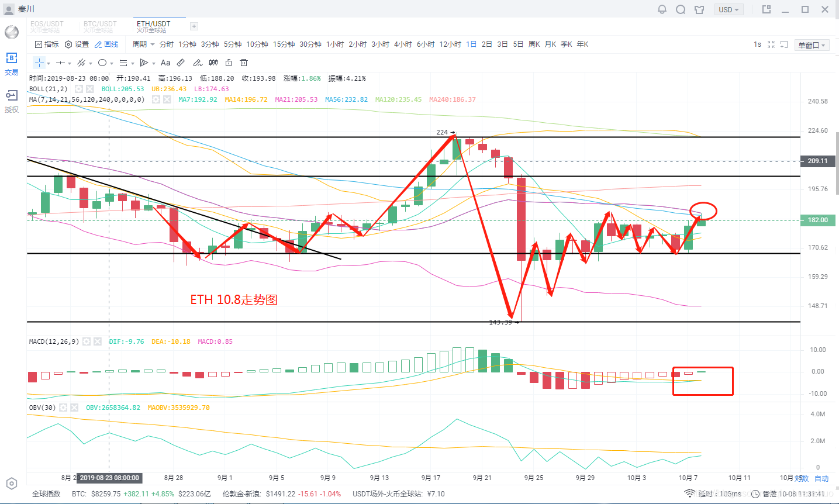Open the 指标 indicators button
The width and height of the screenshot is (839, 504).
[x=47, y=44]
